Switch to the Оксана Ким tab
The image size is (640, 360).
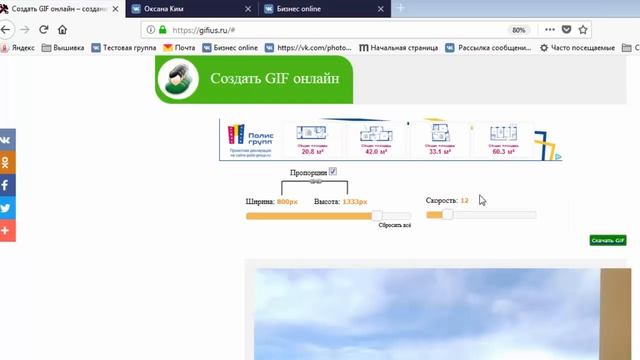[x=192, y=9]
